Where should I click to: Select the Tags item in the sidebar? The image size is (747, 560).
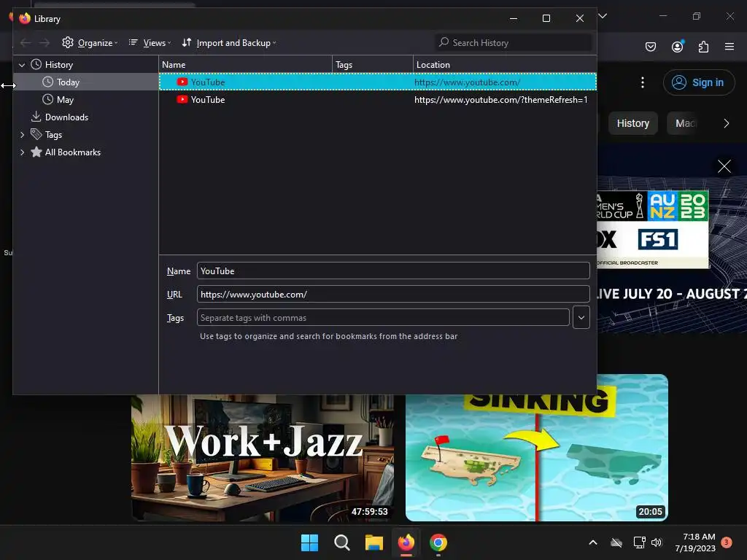(53, 135)
